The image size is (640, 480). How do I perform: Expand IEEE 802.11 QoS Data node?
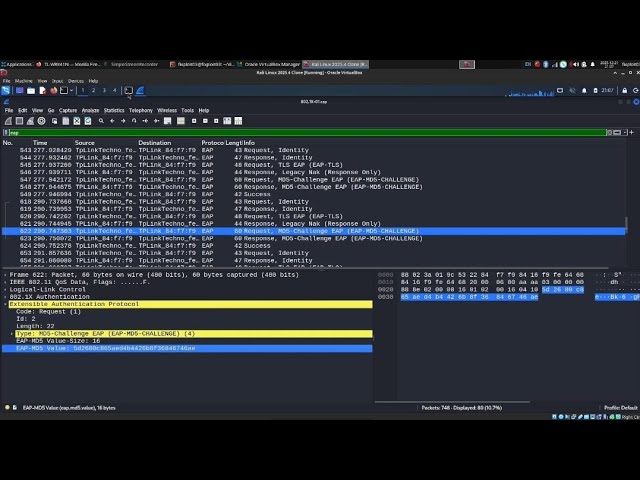click(5, 282)
